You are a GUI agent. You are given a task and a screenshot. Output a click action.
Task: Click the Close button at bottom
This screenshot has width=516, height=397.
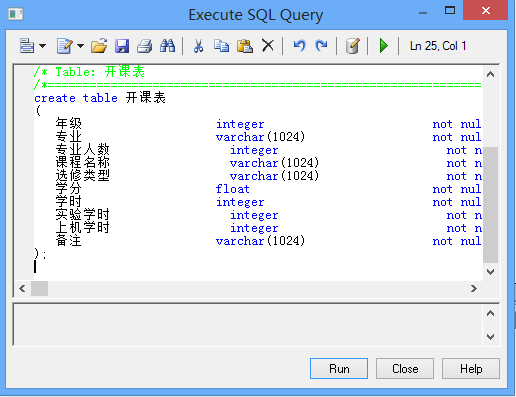click(405, 369)
